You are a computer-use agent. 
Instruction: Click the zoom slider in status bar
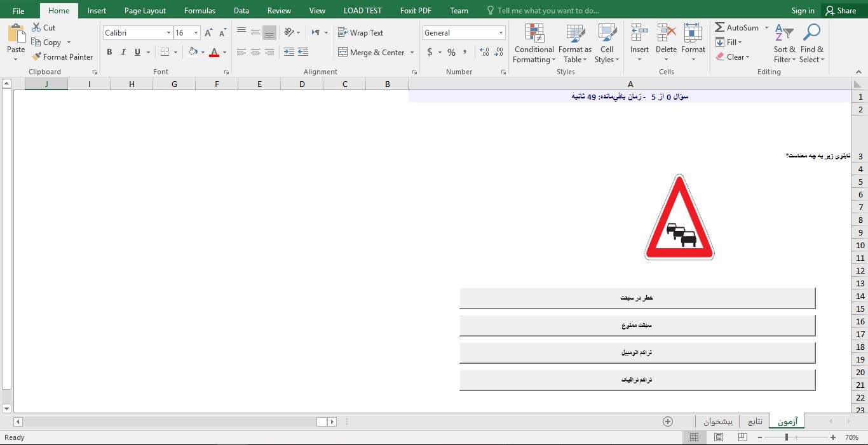click(787, 437)
